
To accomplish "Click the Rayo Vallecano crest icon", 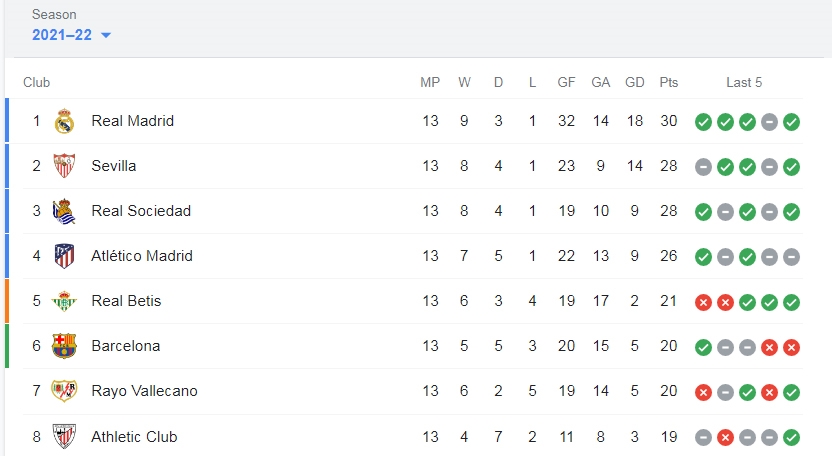I will tap(64, 391).
